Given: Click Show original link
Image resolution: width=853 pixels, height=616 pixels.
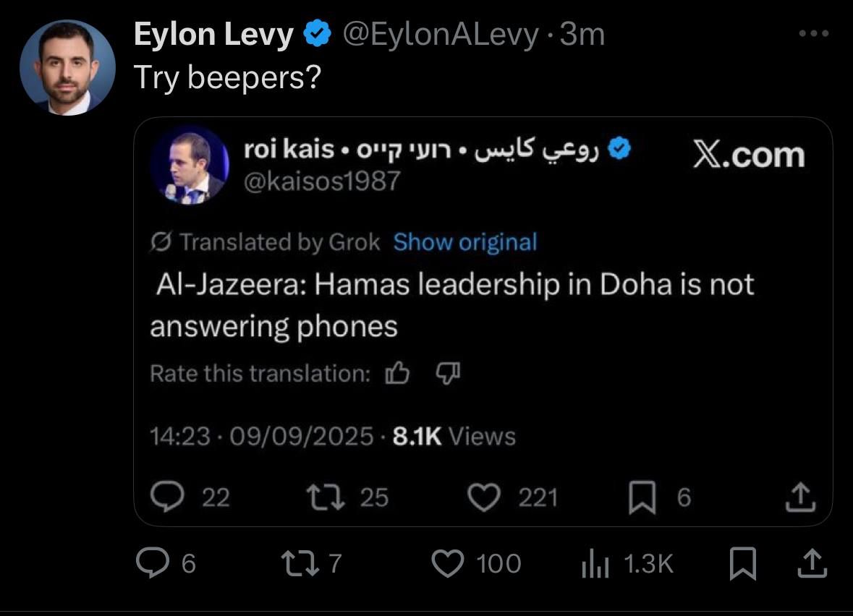Looking at the screenshot, I should coord(464,242).
